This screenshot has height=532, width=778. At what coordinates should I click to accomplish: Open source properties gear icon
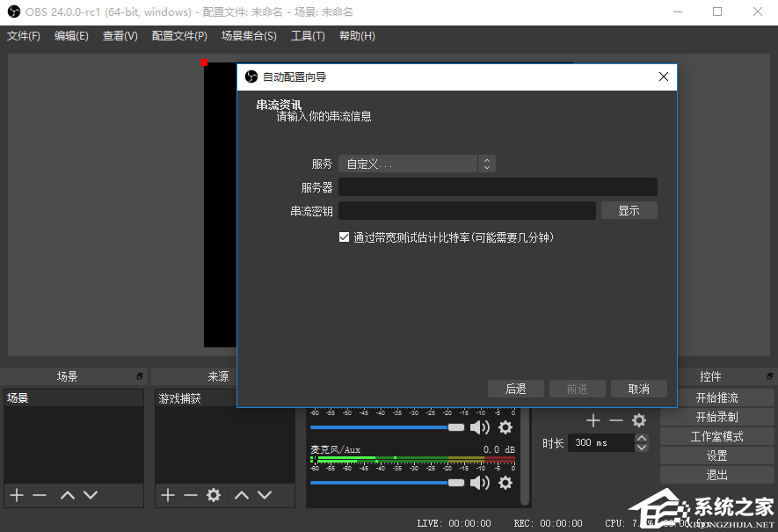(213, 495)
